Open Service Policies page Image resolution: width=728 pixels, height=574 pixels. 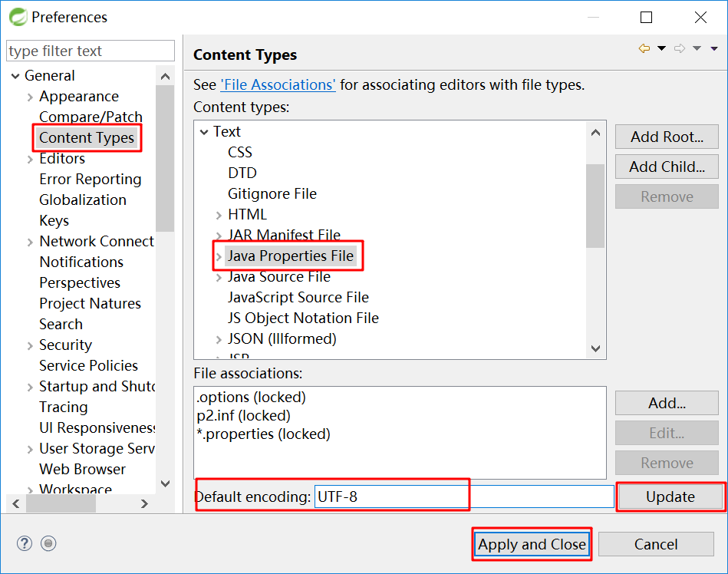(x=89, y=365)
